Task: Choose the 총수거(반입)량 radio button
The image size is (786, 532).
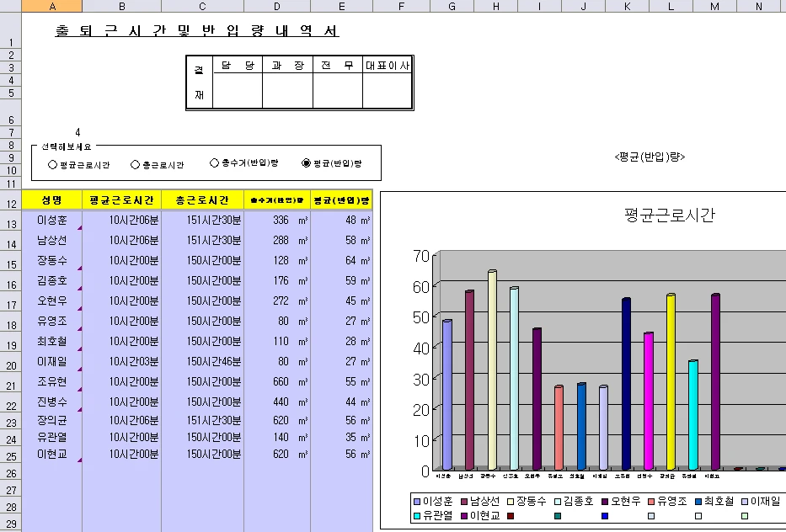Action: [214, 162]
